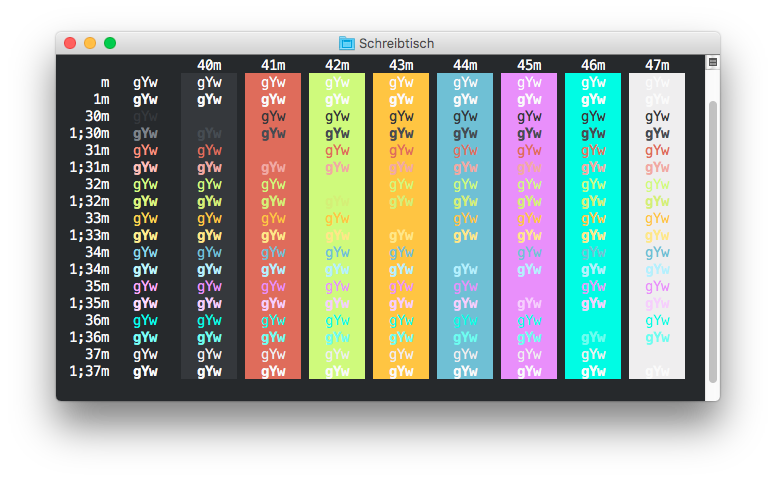
Task: Click the 31m row label
Action: tap(97, 150)
